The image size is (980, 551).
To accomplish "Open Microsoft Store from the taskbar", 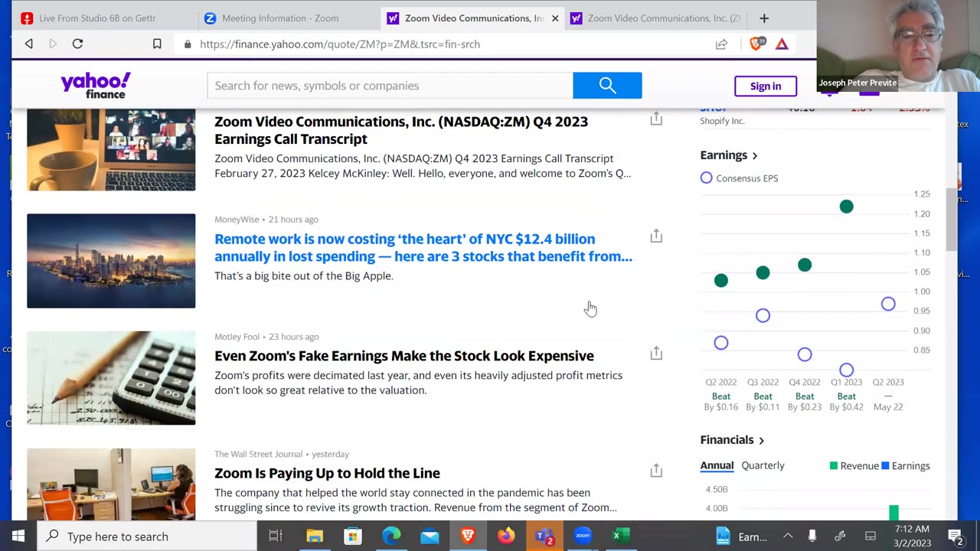I will 353,536.
